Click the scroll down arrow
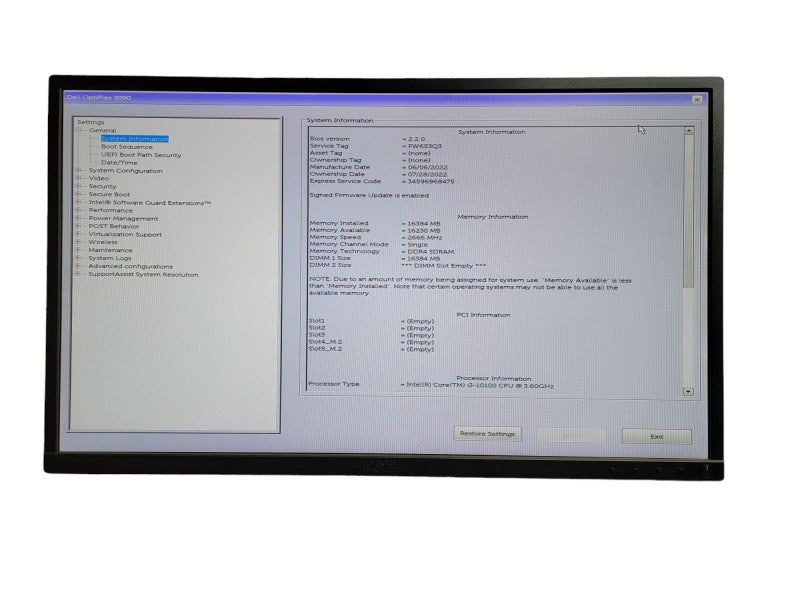 tap(688, 392)
